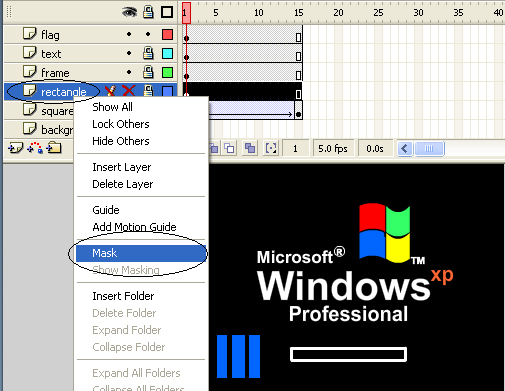The image size is (505, 391).
Task: Click the crossed-out pencil icon on rectangle layer
Action: (110, 91)
